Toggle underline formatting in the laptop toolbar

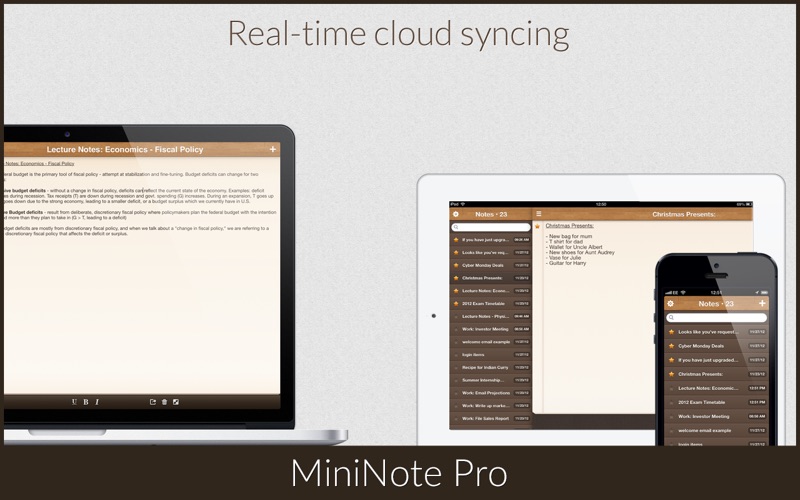pos(74,402)
